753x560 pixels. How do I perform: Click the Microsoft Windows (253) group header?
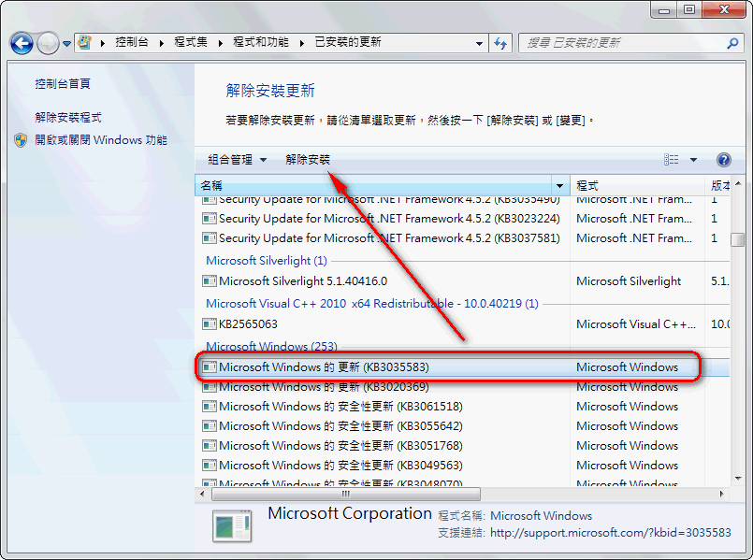(272, 346)
